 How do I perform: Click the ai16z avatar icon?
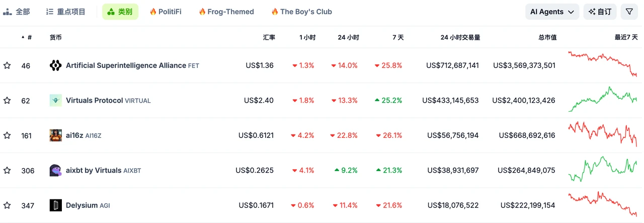55,135
